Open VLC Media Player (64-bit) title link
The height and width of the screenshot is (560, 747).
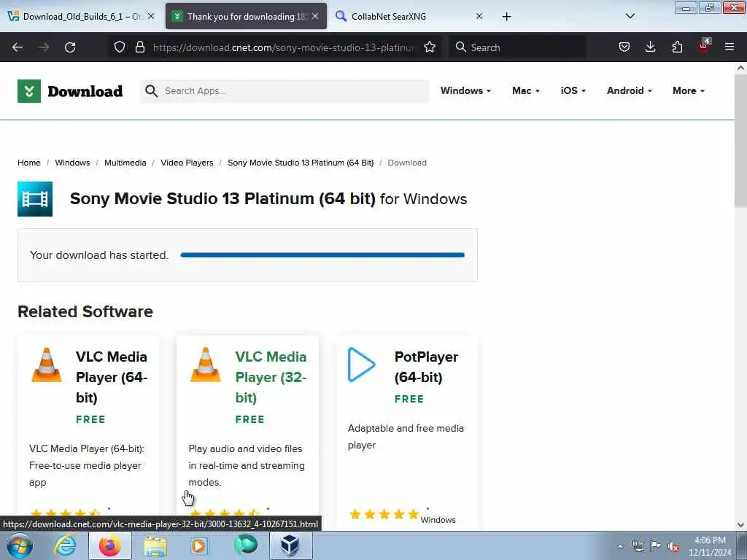(112, 377)
